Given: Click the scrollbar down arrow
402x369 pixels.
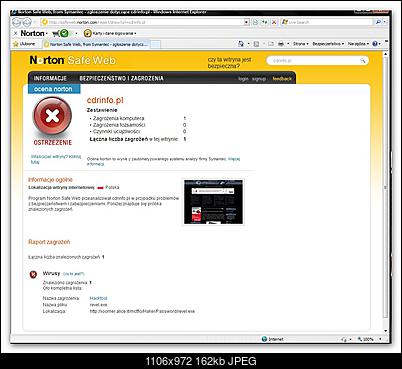Looking at the screenshot, I should pos(386,331).
